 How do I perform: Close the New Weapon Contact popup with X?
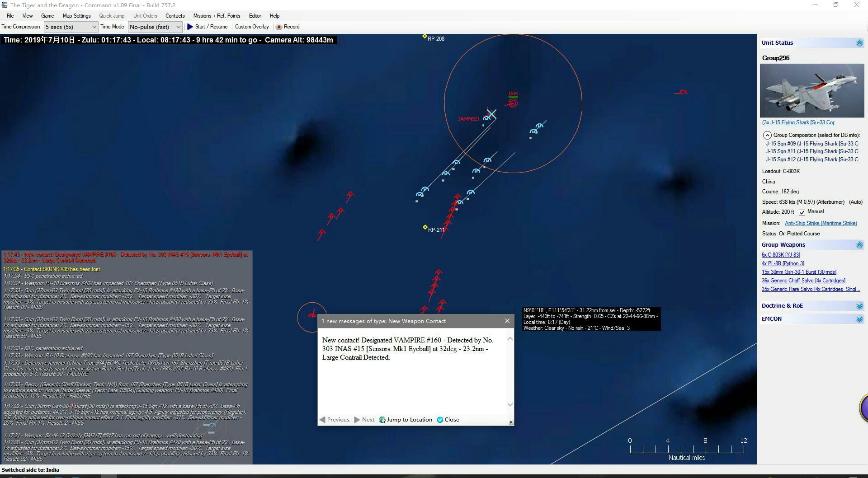(507, 321)
